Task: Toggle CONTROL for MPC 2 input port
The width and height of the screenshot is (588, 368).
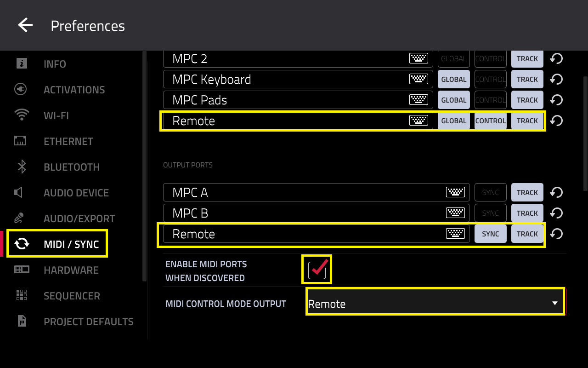Action: [x=491, y=58]
